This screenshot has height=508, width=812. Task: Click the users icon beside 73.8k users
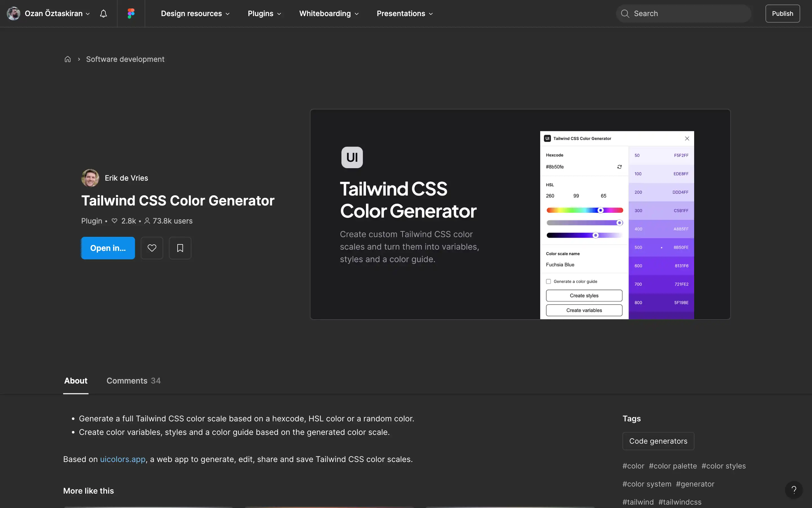pos(147,221)
